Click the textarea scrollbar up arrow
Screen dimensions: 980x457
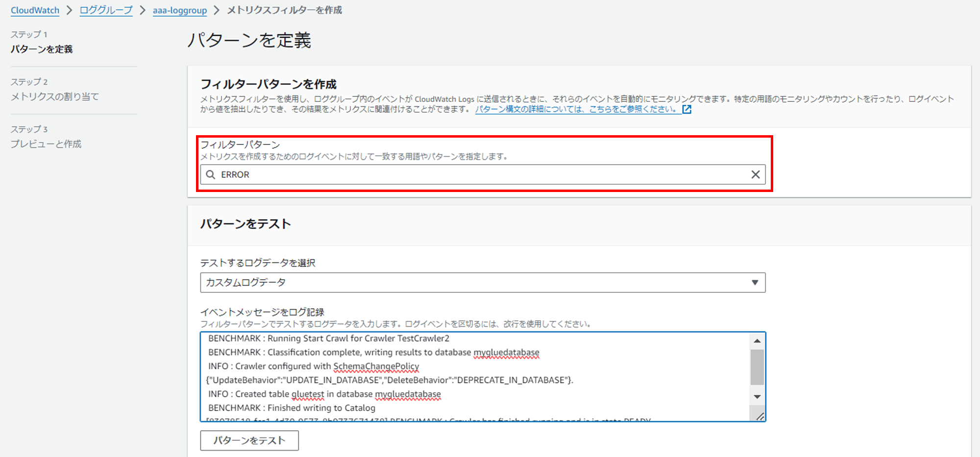[757, 340]
